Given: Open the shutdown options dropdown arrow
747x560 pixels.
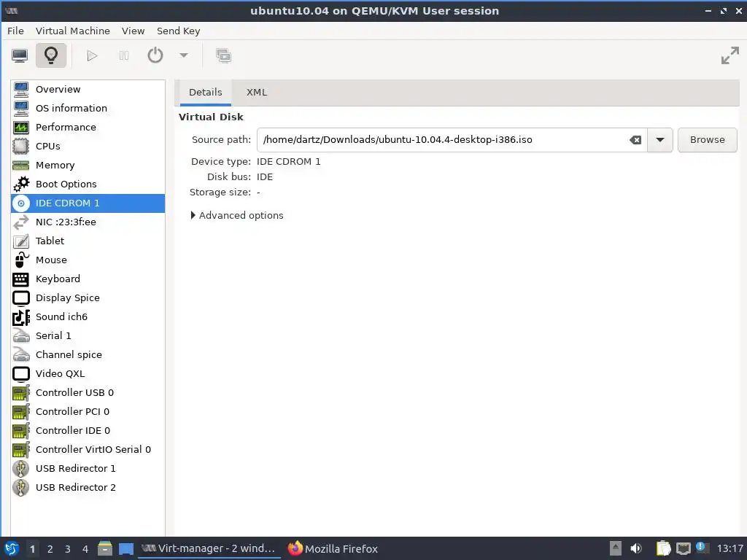Looking at the screenshot, I should click(183, 55).
